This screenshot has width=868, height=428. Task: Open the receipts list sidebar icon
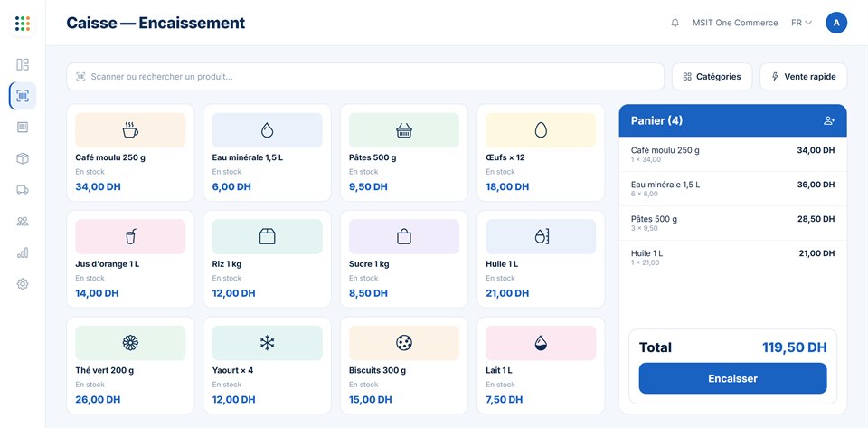pyautogui.click(x=23, y=128)
